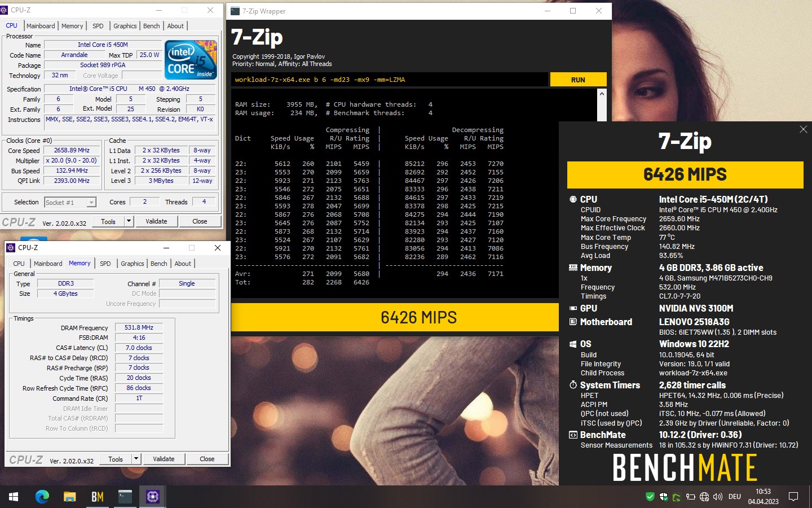Image resolution: width=812 pixels, height=508 pixels.
Task: Open Windows Security from the tray
Action: 663,497
